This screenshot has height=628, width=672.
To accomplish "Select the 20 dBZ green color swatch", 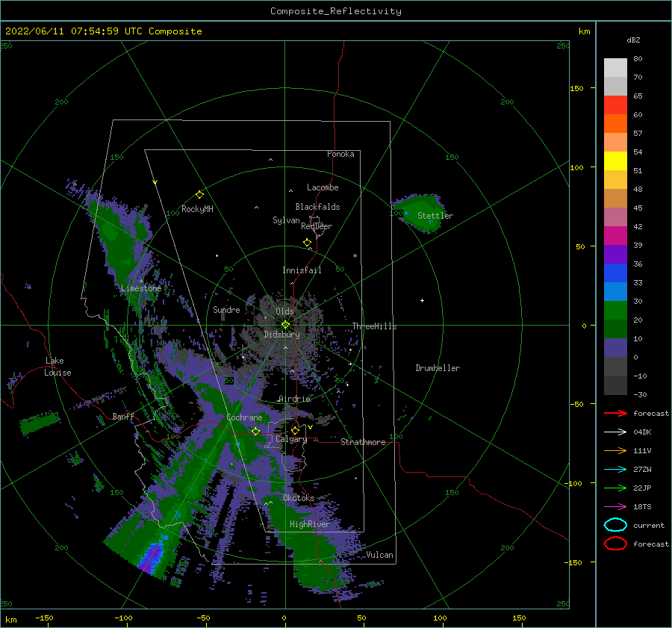I will tap(615, 310).
